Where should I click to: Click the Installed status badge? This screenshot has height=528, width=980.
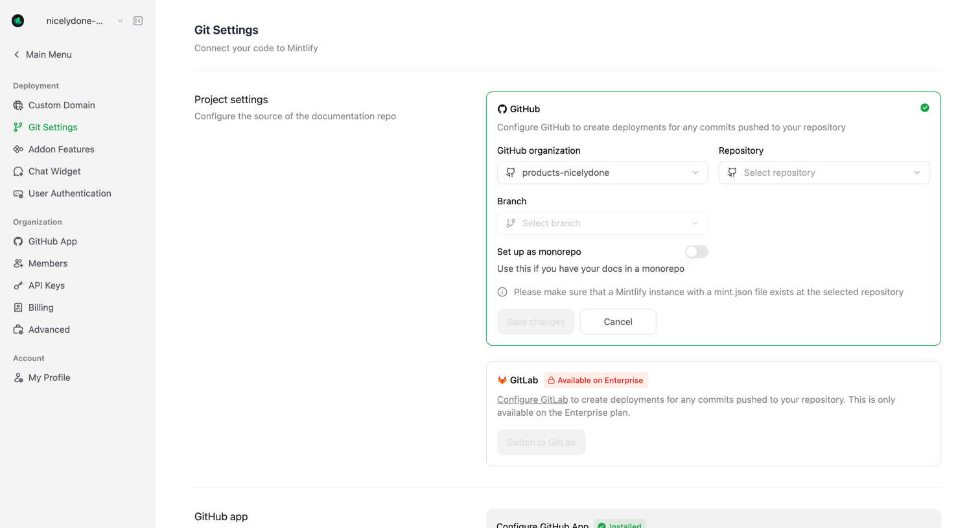coord(620,524)
